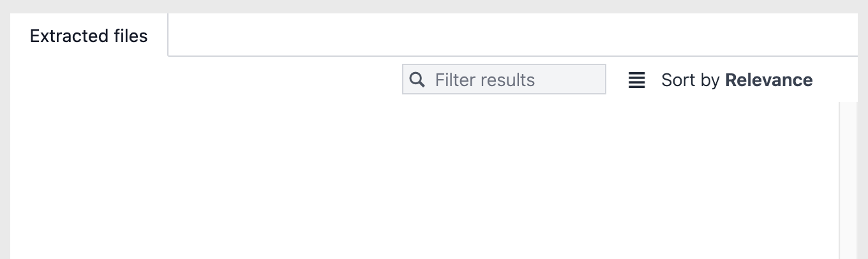This screenshot has width=868, height=259.
Task: Select the "Extracted files" tab label
Action: click(89, 36)
